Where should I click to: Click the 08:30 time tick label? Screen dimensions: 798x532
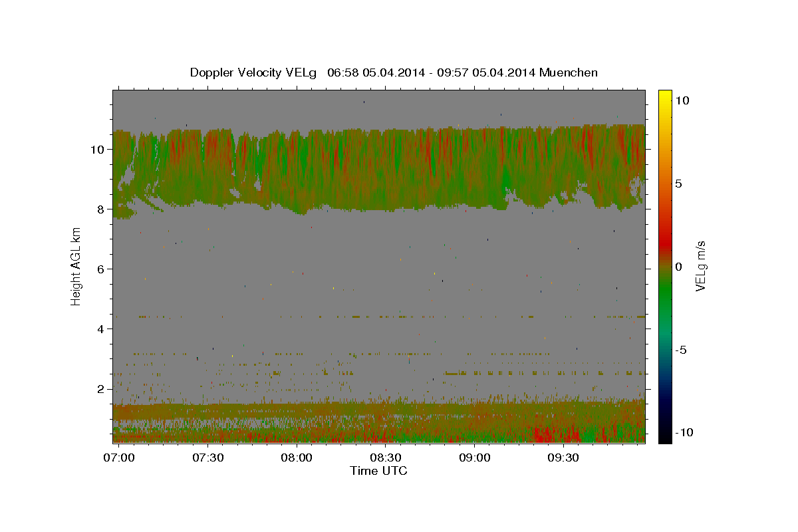pyautogui.click(x=385, y=458)
